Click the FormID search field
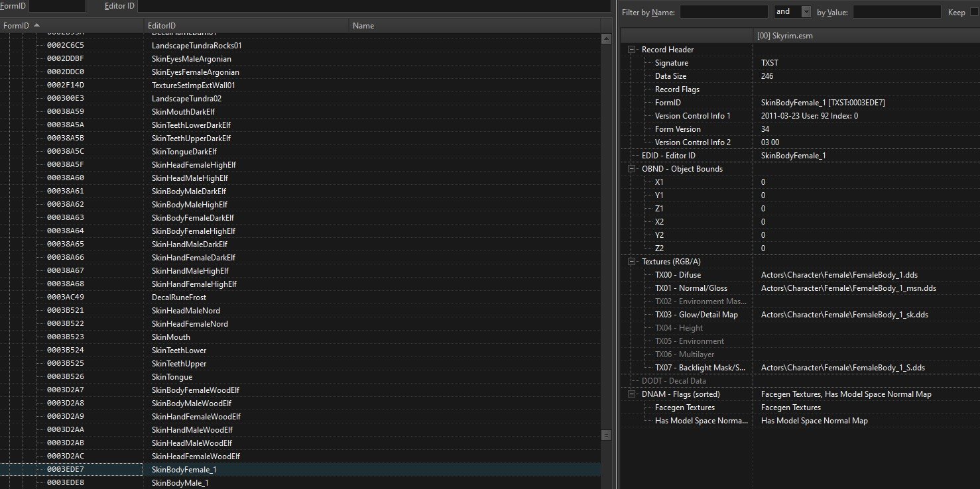Image resolution: width=980 pixels, height=489 pixels. point(57,6)
